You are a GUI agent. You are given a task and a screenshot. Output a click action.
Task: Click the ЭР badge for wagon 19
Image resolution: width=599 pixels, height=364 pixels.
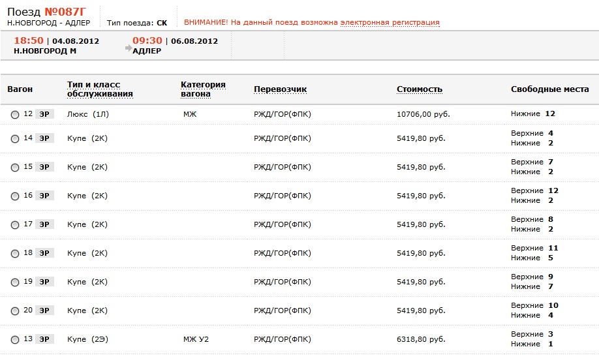tap(44, 282)
